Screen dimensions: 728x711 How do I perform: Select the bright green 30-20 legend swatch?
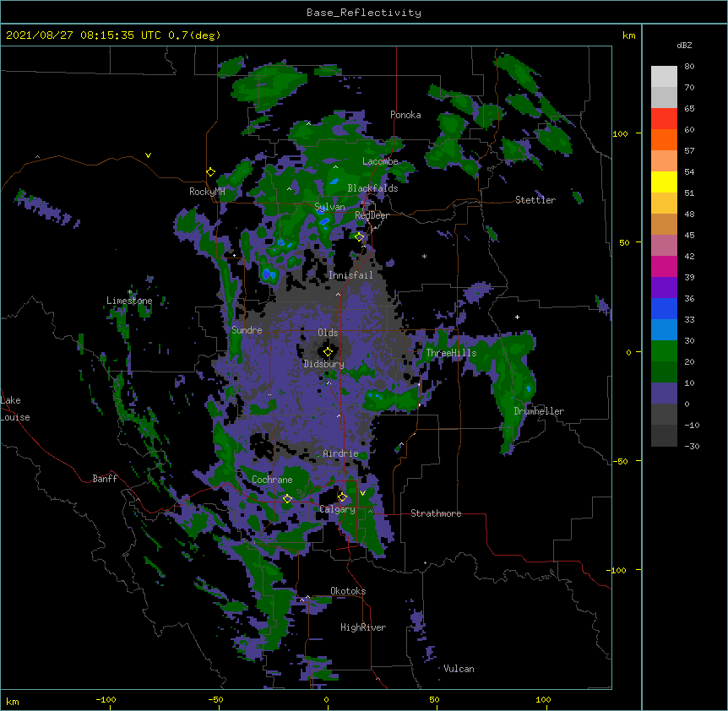pos(664,351)
